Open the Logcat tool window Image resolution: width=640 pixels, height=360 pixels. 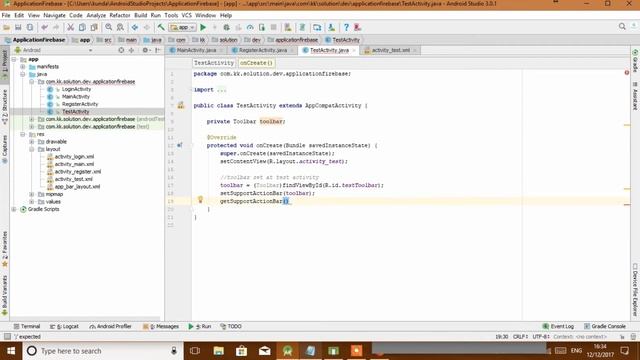[x=64, y=327]
